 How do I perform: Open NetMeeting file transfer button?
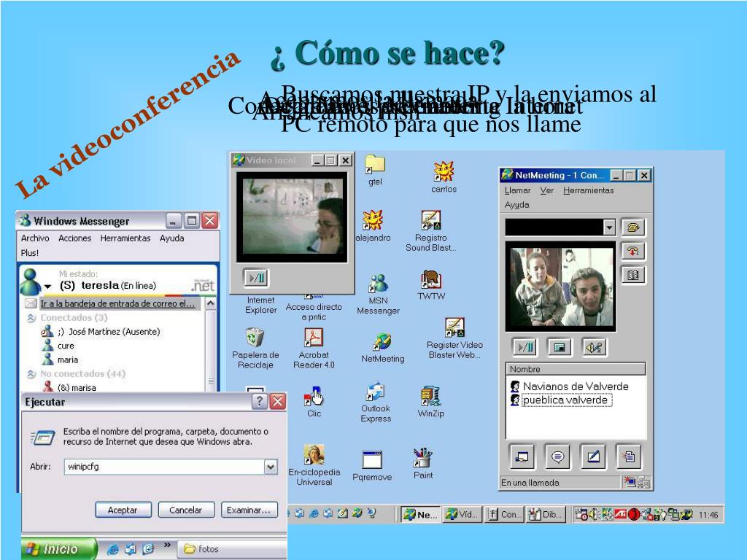click(628, 457)
